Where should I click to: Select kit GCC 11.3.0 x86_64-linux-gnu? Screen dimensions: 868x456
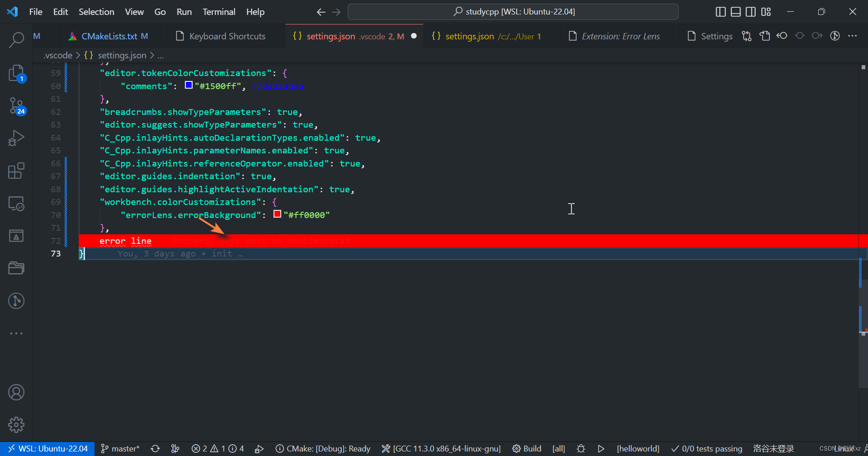441,449
